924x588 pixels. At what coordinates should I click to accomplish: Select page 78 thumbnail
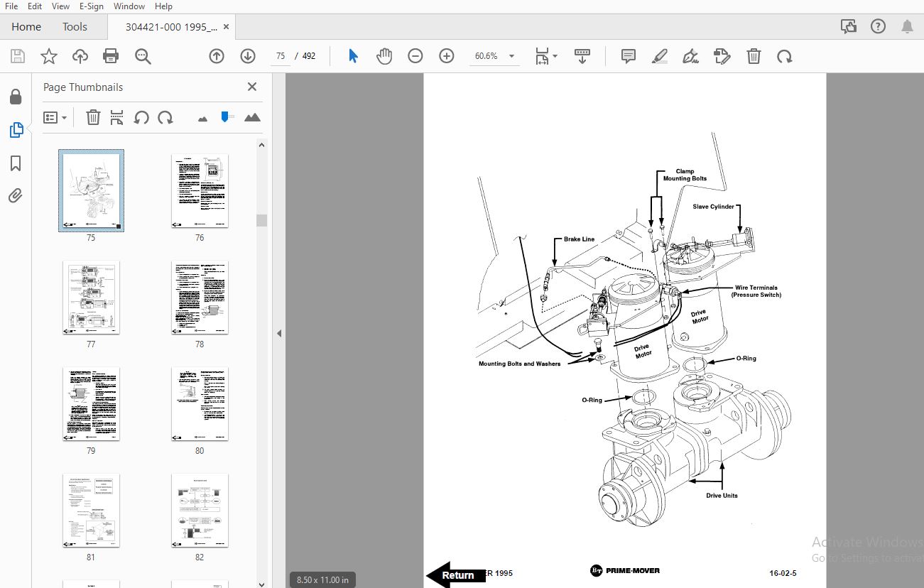pos(200,297)
